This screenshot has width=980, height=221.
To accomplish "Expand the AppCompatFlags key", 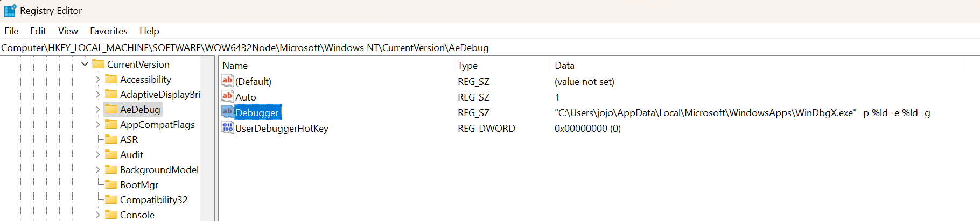I will (97, 124).
